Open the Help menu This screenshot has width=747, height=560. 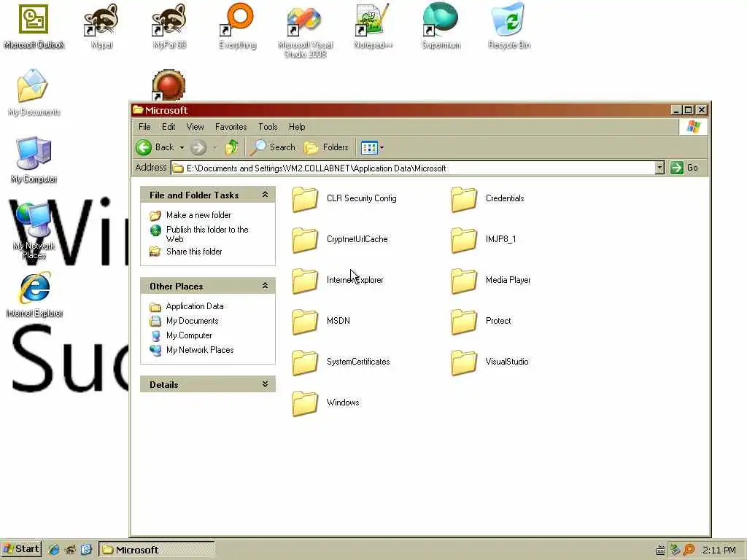click(297, 127)
